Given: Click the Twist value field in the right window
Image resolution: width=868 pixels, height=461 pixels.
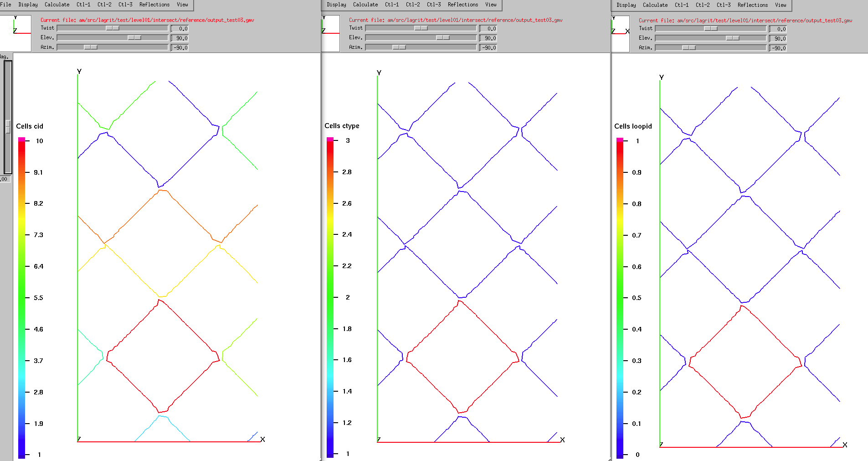Looking at the screenshot, I should [778, 29].
